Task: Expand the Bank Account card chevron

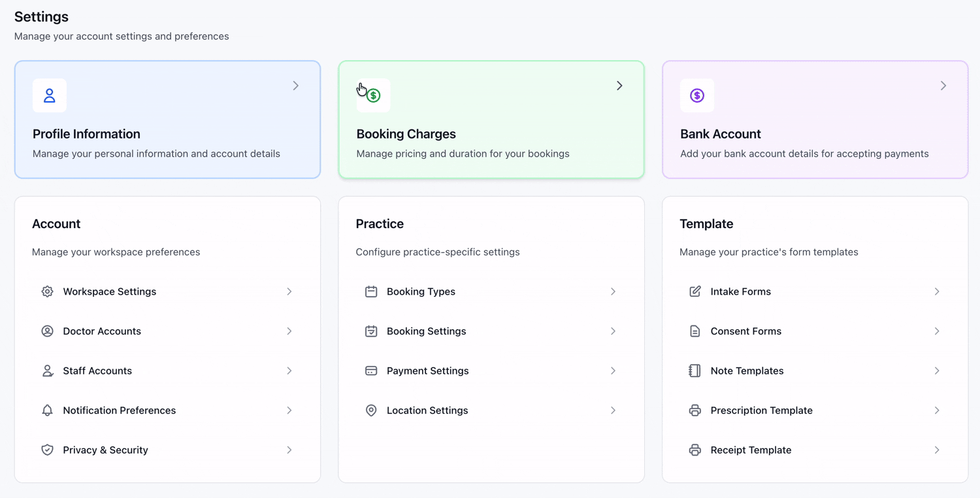Action: 943,86
